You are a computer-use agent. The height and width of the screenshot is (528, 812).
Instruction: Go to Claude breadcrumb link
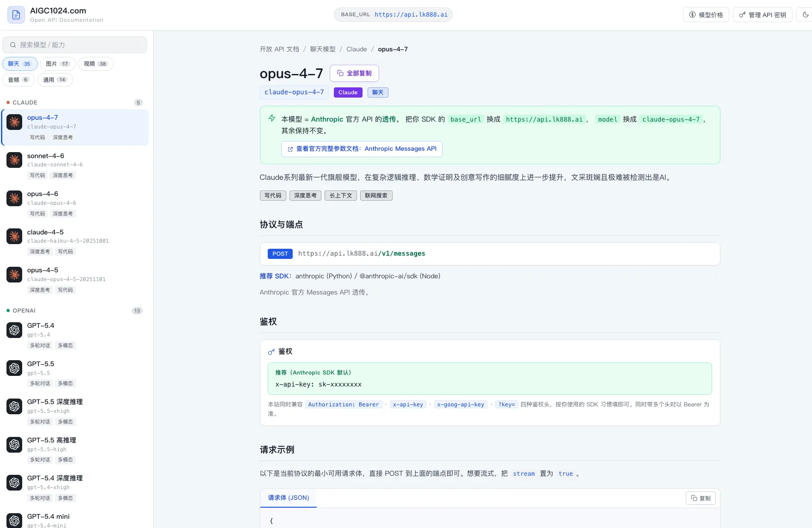click(357, 49)
